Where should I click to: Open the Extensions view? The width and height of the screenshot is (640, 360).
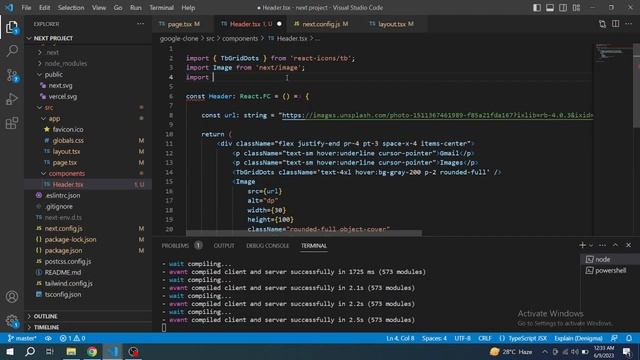(12, 123)
